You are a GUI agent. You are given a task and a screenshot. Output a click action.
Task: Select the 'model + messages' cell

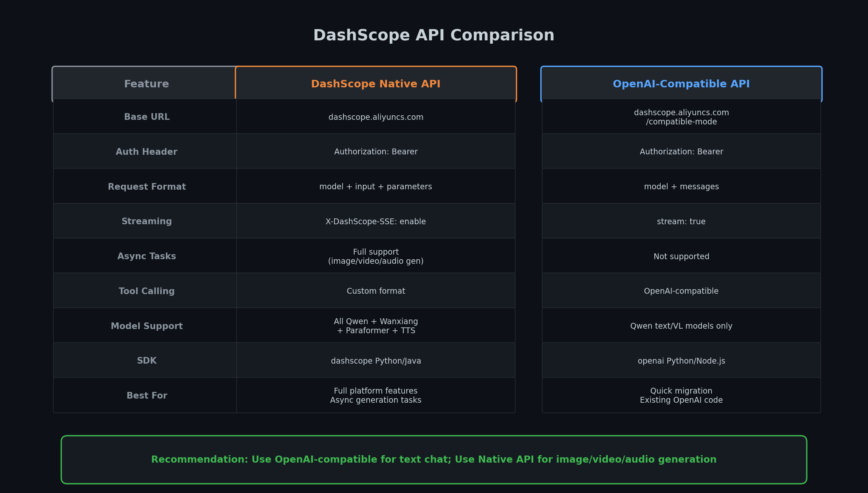point(681,187)
